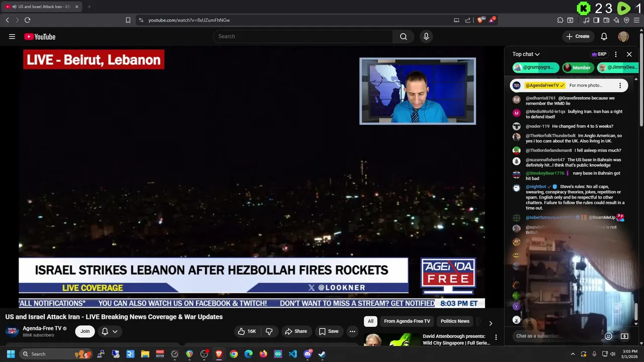Open David Attenborough video options menu
The height and width of the screenshot is (362, 644).
496,337
